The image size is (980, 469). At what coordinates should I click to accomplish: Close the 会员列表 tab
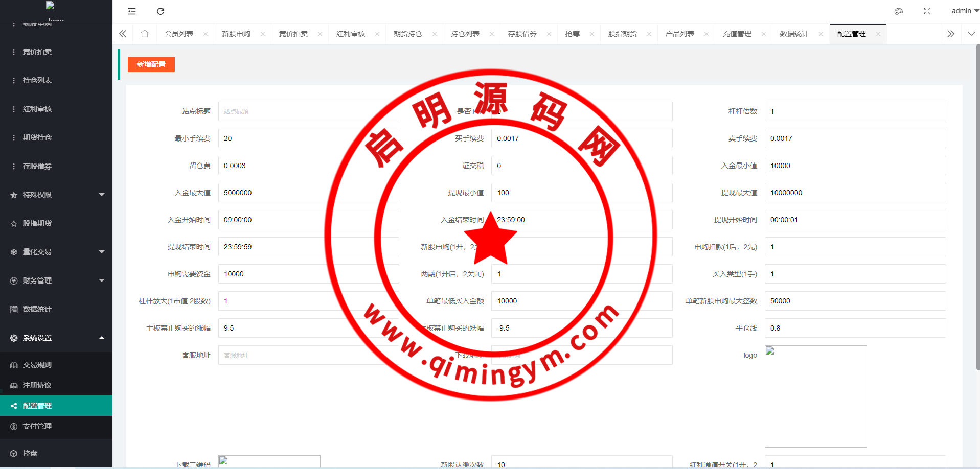[x=206, y=34]
